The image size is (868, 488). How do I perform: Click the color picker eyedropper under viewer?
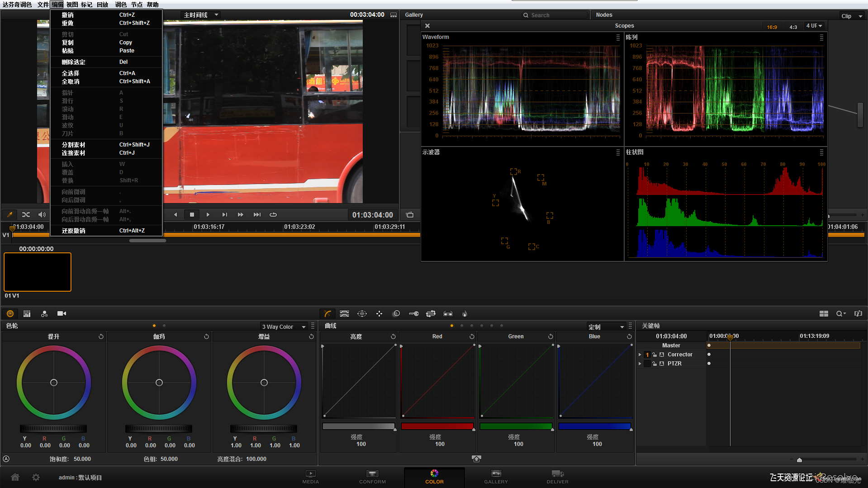click(9, 214)
